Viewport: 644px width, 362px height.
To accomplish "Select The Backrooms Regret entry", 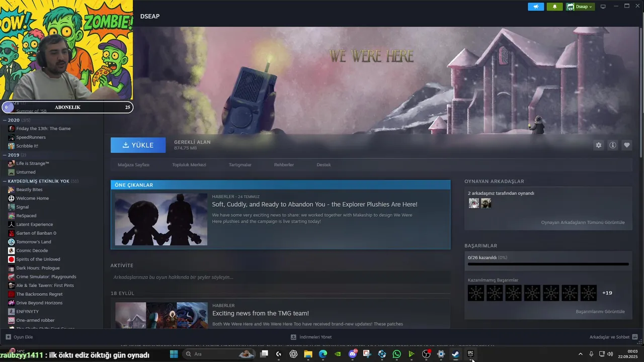I will click(x=39, y=294).
